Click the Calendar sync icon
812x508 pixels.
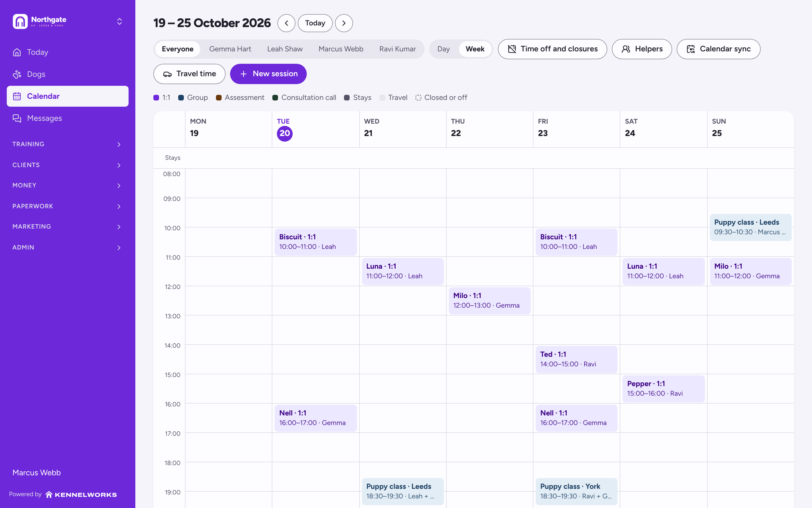[690, 49]
